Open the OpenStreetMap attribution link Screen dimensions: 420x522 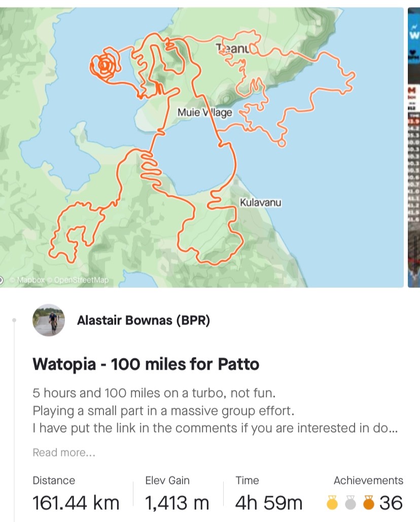(81, 280)
